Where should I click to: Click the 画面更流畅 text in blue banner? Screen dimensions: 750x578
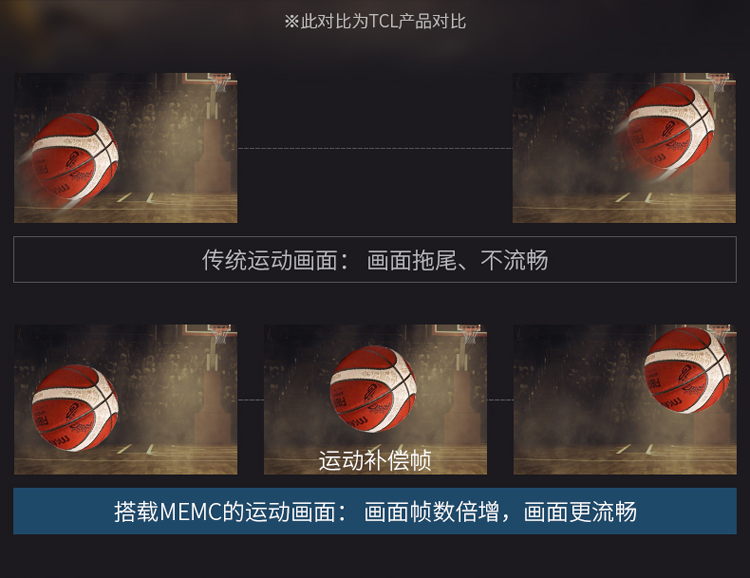(x=580, y=511)
